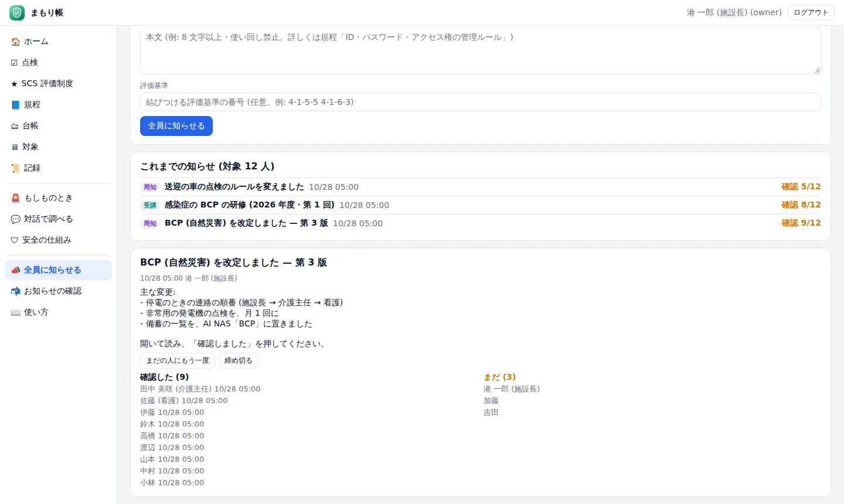Click the 周知 tag on 送迎の車 row
This screenshot has width=844, height=504.
(x=150, y=188)
